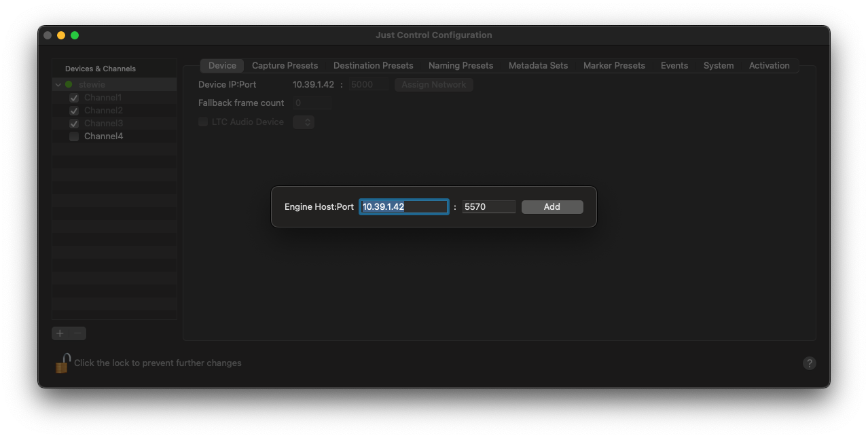Click the Device IP:Port label
This screenshot has height=438, width=868.
pos(228,85)
